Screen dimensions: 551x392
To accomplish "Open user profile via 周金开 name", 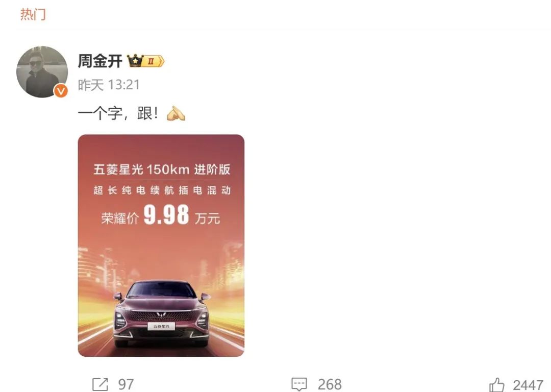I will tap(100, 61).
